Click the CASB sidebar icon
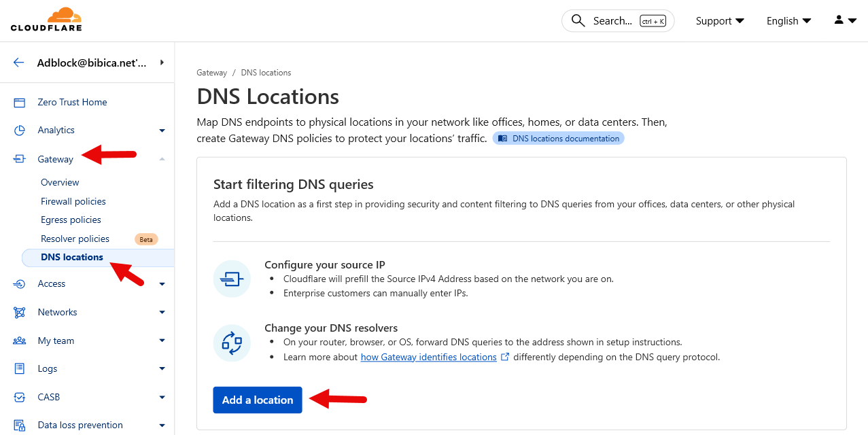Screen dimensions: 868x435 (20, 398)
